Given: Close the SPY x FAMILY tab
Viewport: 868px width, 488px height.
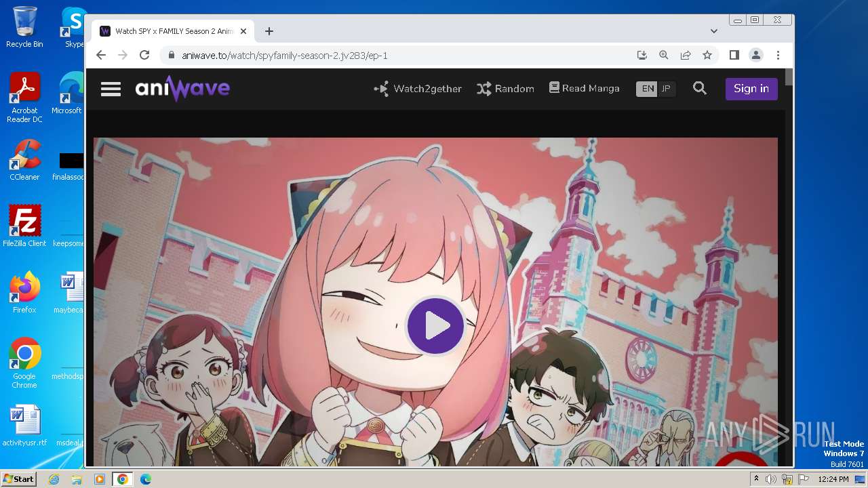Looking at the screenshot, I should click(x=243, y=31).
